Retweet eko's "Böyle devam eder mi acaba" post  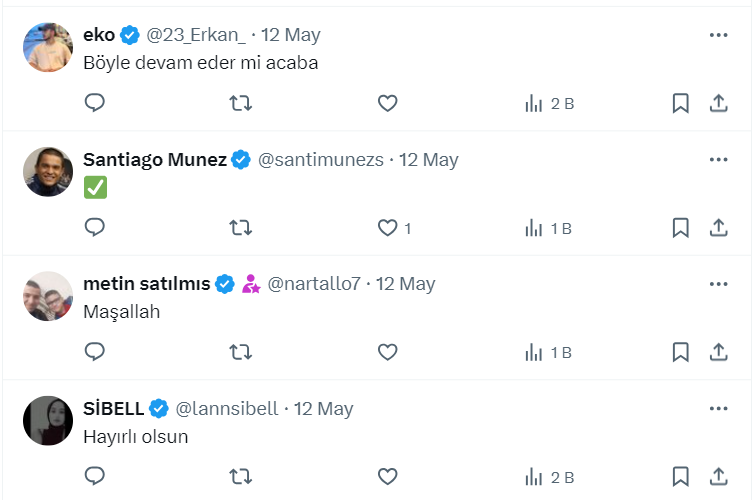[x=241, y=103]
